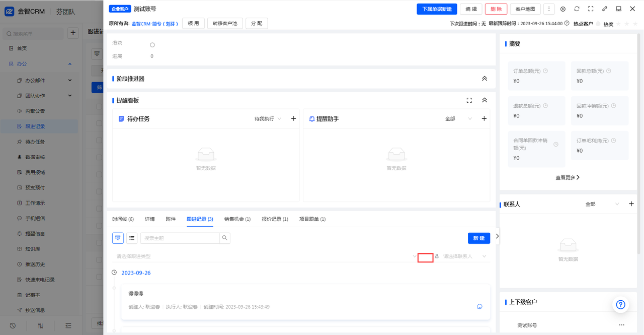Open the 请选择跟进类型 dropdown

click(265, 256)
